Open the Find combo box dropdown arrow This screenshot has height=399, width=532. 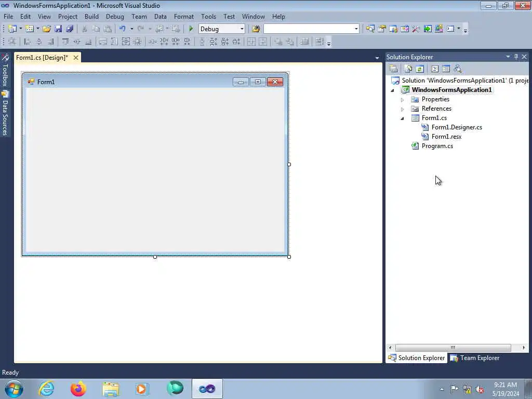click(x=356, y=29)
